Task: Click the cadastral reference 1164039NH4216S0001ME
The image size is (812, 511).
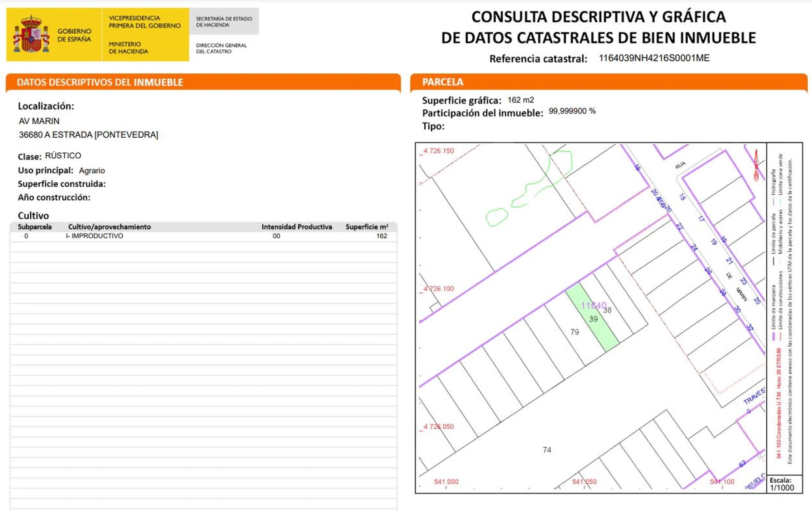Action: click(x=654, y=58)
